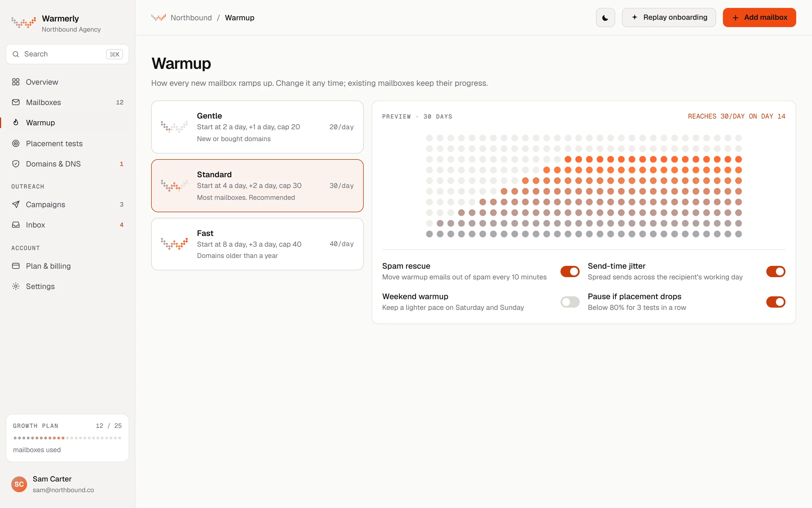Select the Gentle warmup preset
The width and height of the screenshot is (812, 508).
coord(257,127)
